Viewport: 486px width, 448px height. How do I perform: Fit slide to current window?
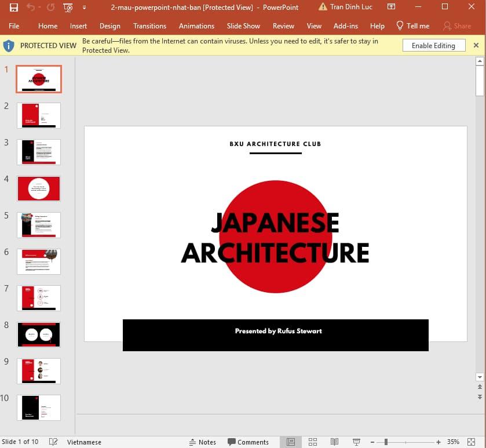click(x=470, y=442)
